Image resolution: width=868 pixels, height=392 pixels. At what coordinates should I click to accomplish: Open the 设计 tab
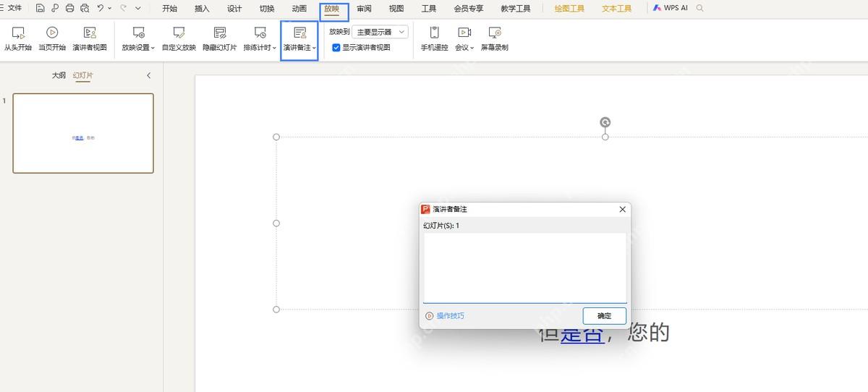pos(234,9)
